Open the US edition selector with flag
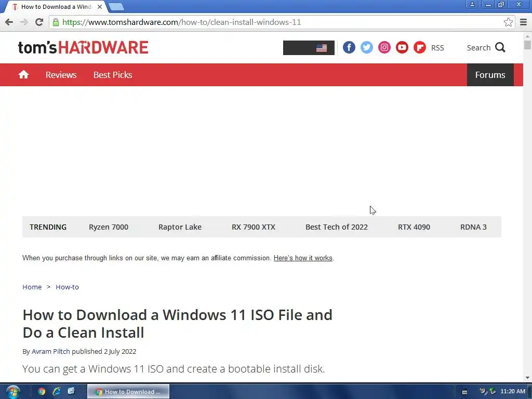Viewport: 532px width, 399px height. coord(309,48)
